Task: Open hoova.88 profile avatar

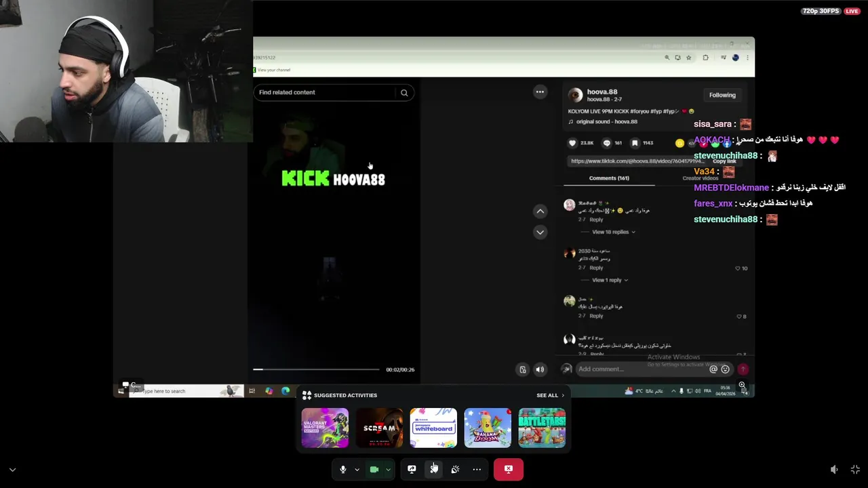Action: coord(575,95)
